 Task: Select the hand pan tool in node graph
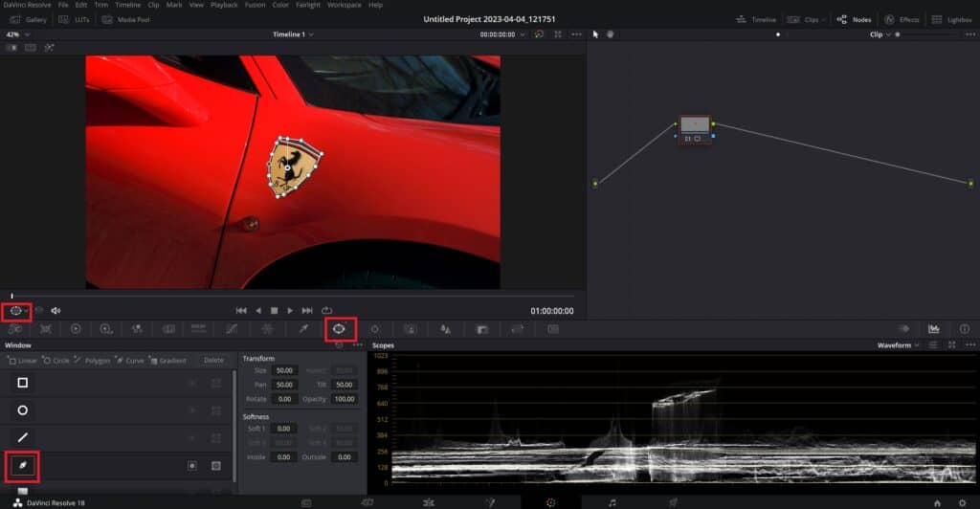pos(610,34)
